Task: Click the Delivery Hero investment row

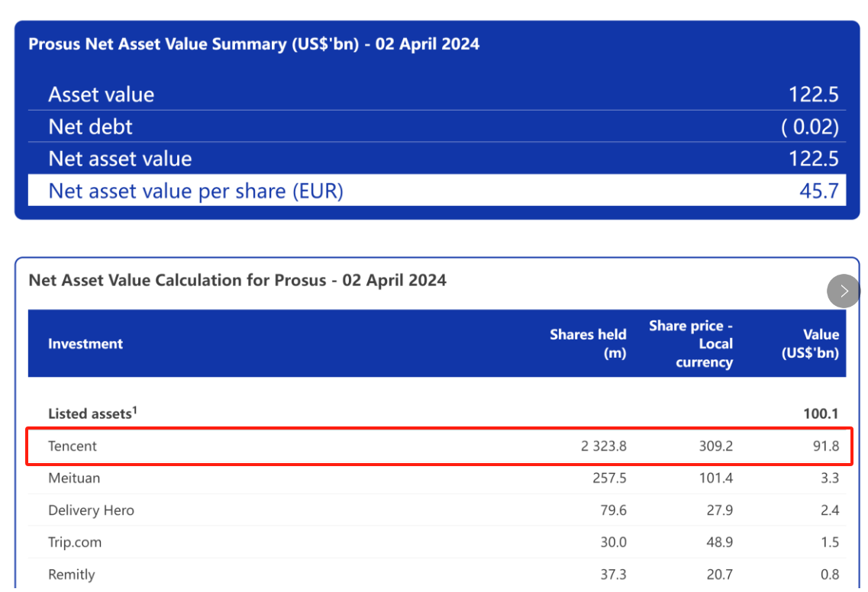Action: point(437,510)
